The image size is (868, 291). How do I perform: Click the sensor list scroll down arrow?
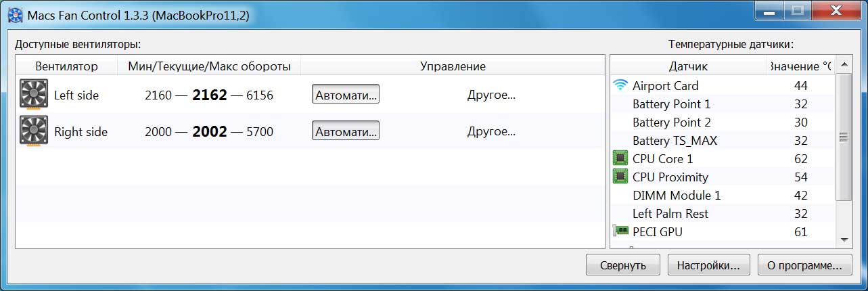click(x=844, y=240)
